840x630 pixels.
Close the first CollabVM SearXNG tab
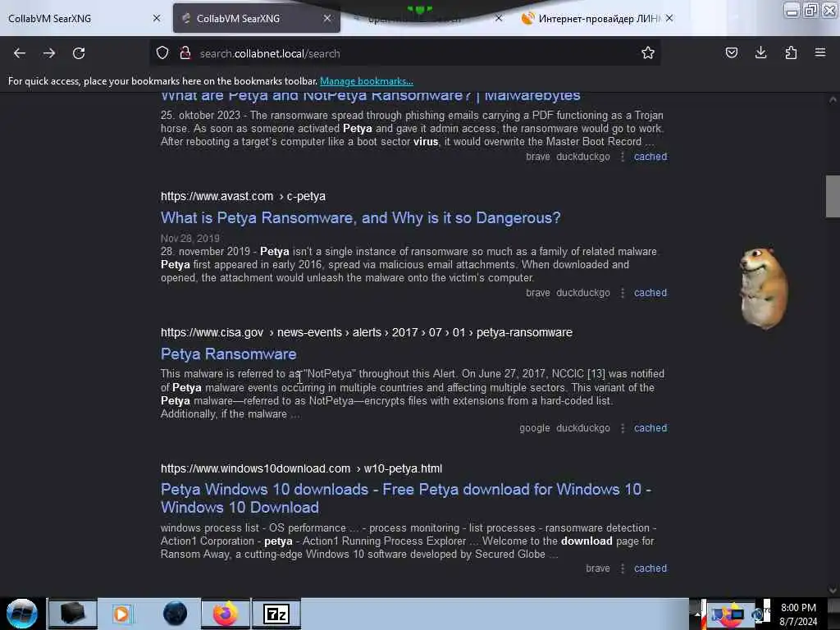[157, 18]
